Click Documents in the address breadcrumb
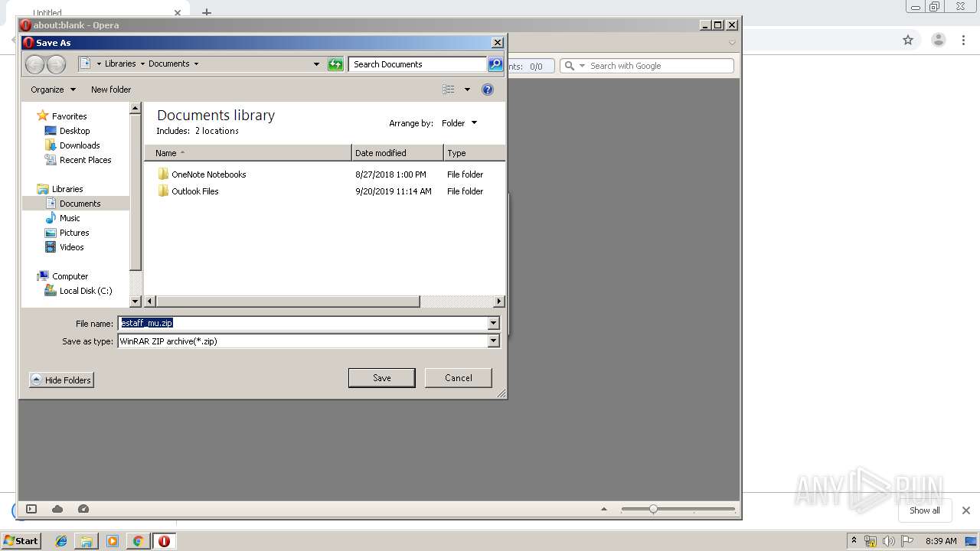This screenshot has width=980, height=551. (x=169, y=64)
